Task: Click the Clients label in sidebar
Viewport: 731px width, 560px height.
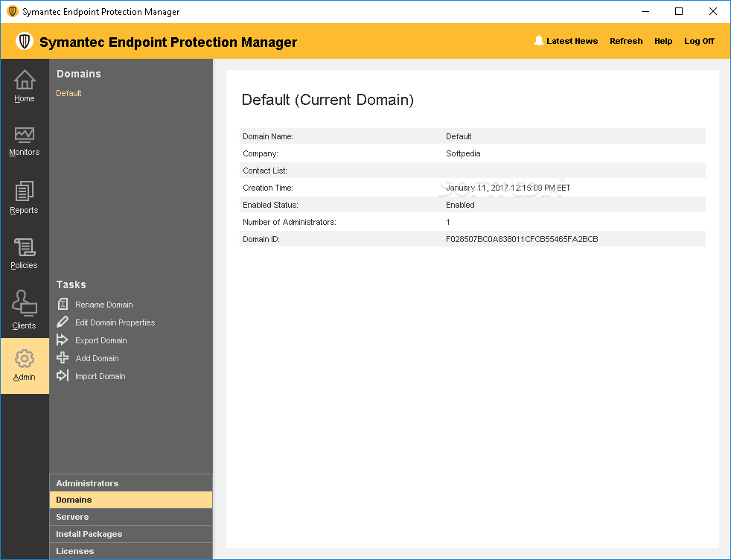Action: [25, 325]
